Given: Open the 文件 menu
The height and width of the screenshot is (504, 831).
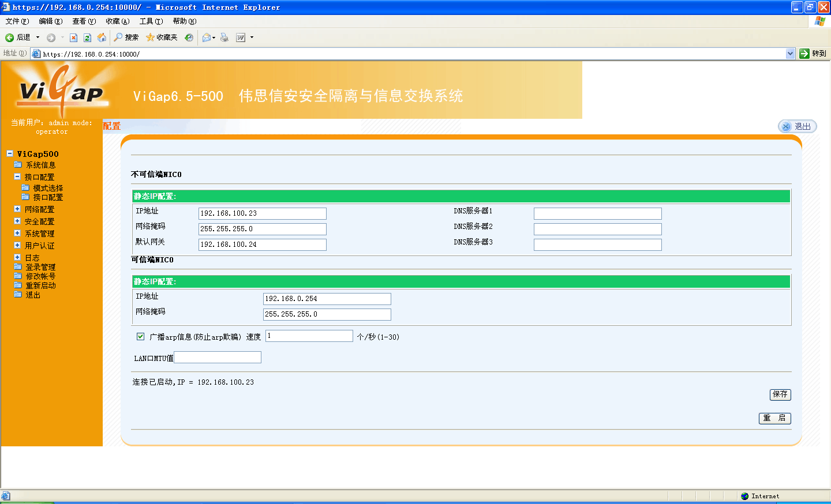Looking at the screenshot, I should click(17, 21).
